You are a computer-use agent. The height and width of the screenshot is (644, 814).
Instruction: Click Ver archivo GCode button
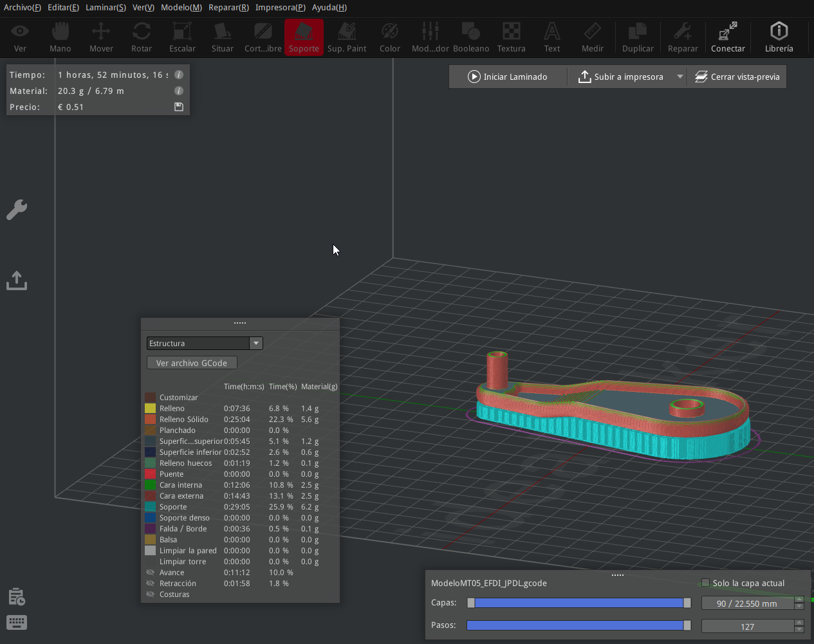coord(192,363)
